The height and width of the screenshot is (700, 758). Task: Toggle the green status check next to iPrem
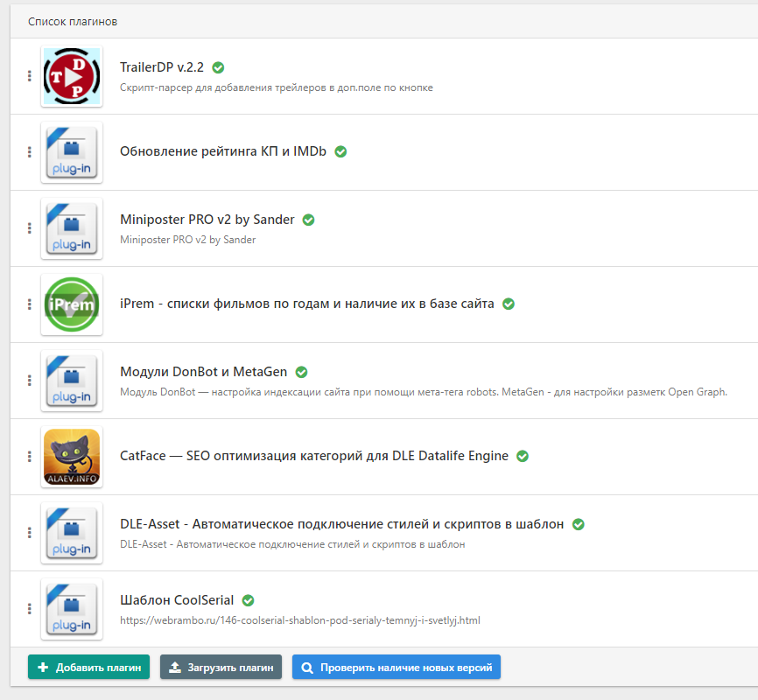point(509,304)
